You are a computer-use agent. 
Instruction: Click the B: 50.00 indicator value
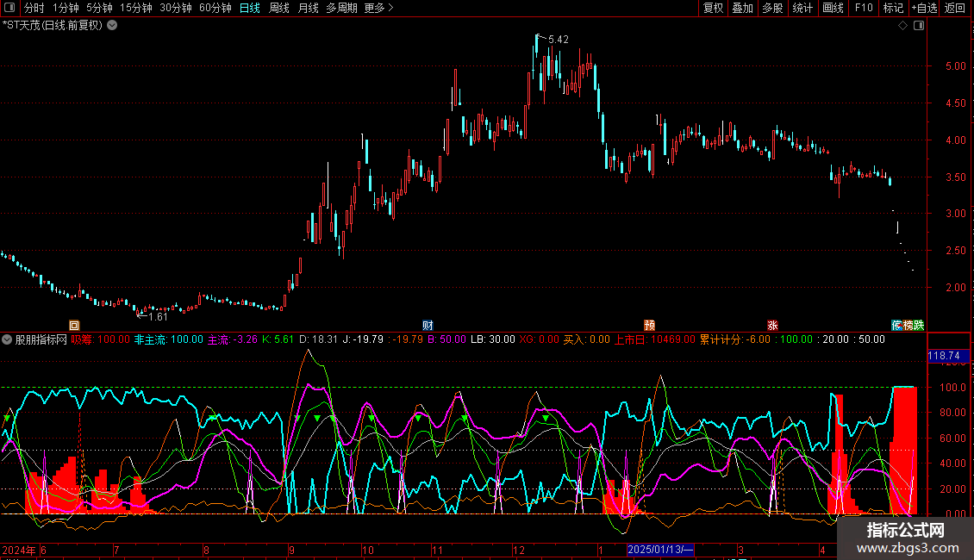click(x=446, y=339)
